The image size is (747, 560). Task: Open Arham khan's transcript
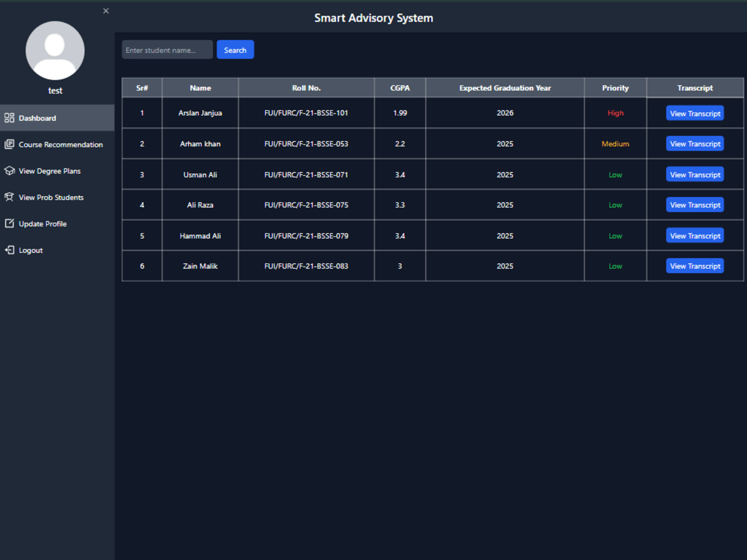pos(695,144)
